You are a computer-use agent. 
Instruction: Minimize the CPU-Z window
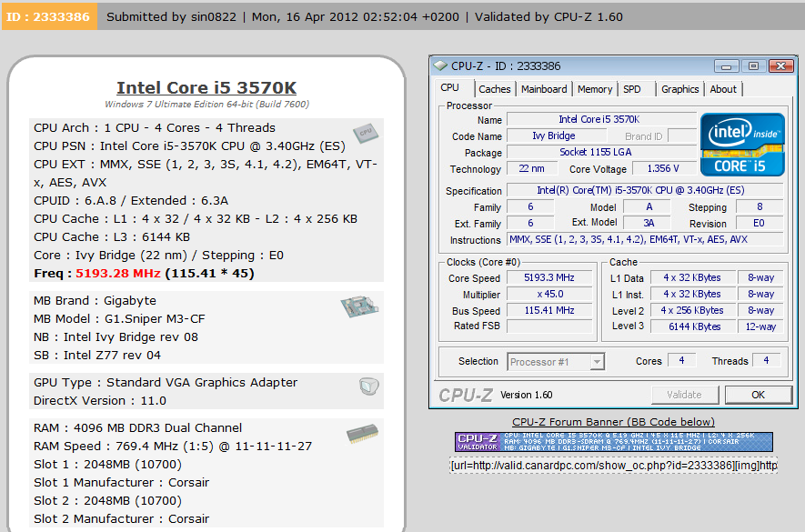[726, 66]
